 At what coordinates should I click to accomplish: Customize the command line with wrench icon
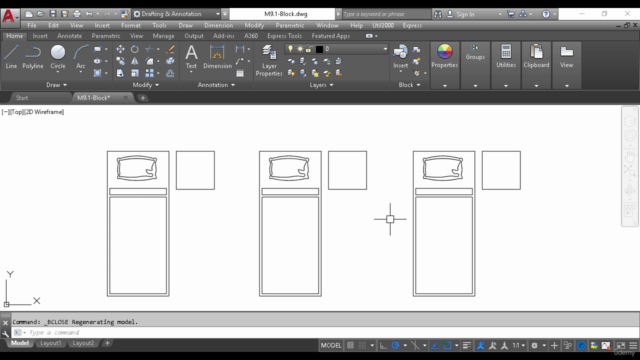point(5,333)
